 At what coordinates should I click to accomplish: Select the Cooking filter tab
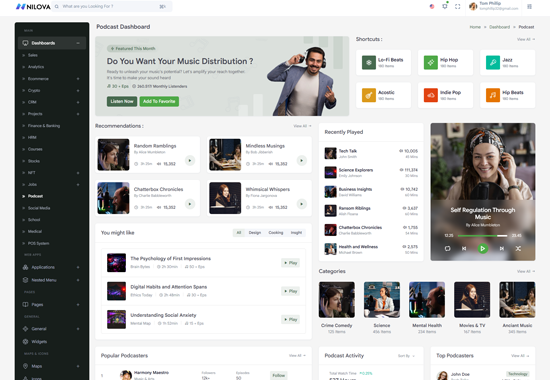(276, 233)
